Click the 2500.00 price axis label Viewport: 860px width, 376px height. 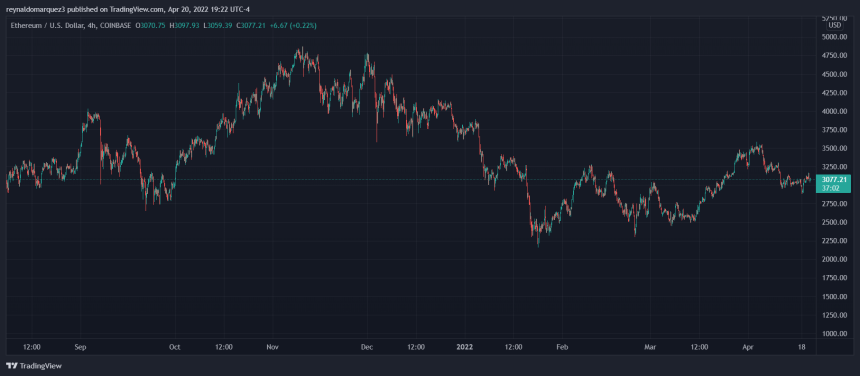[x=834, y=223]
